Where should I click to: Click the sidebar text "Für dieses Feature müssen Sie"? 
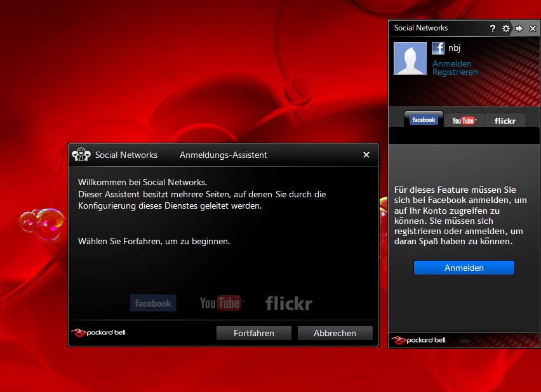tap(455, 190)
